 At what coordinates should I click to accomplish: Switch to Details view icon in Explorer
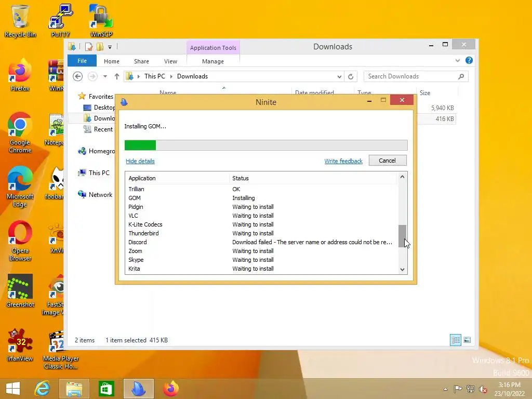tap(455, 340)
